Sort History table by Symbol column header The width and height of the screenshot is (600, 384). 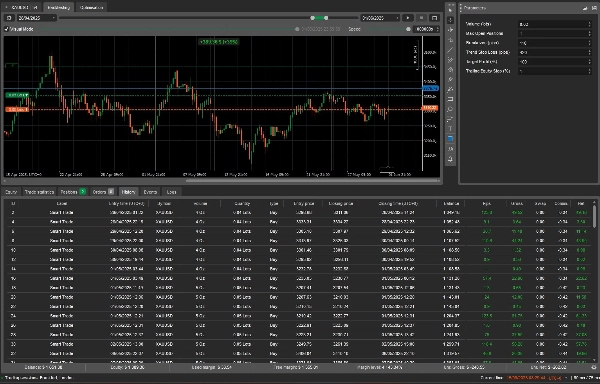[x=164, y=203]
